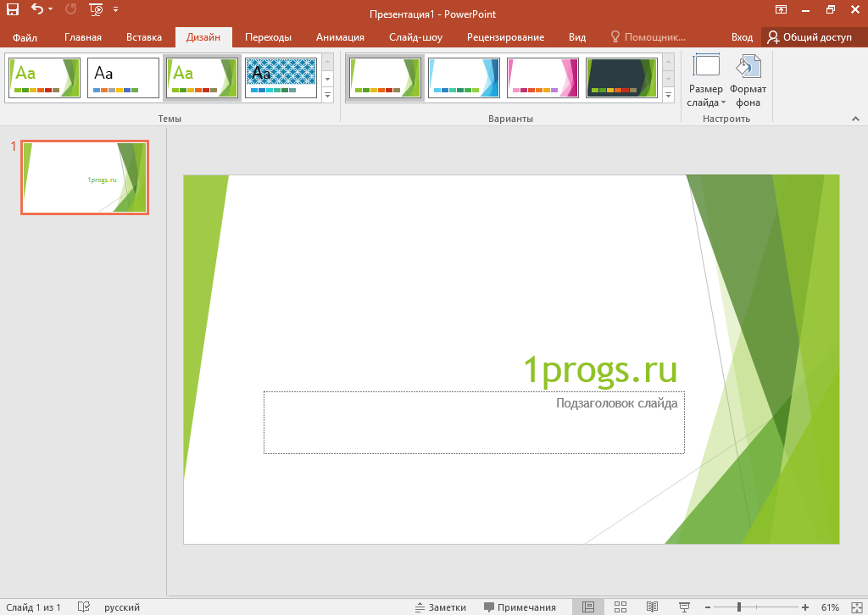Select the blue color variant

point(464,78)
